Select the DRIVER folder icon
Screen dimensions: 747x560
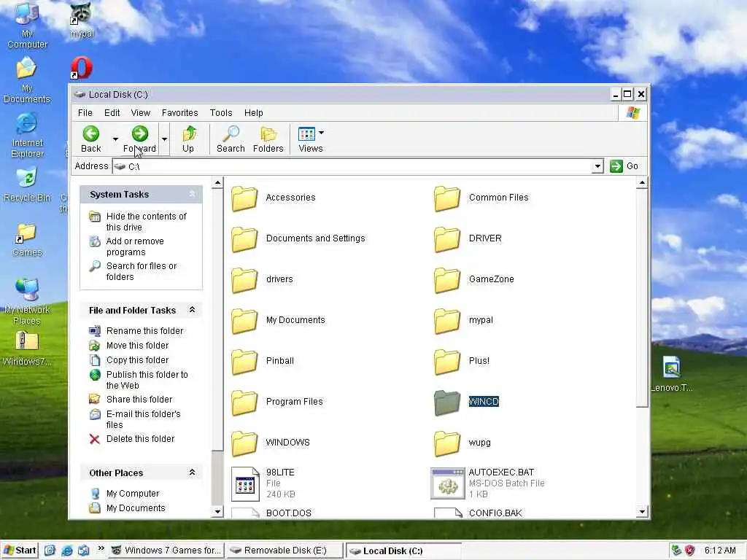click(447, 239)
